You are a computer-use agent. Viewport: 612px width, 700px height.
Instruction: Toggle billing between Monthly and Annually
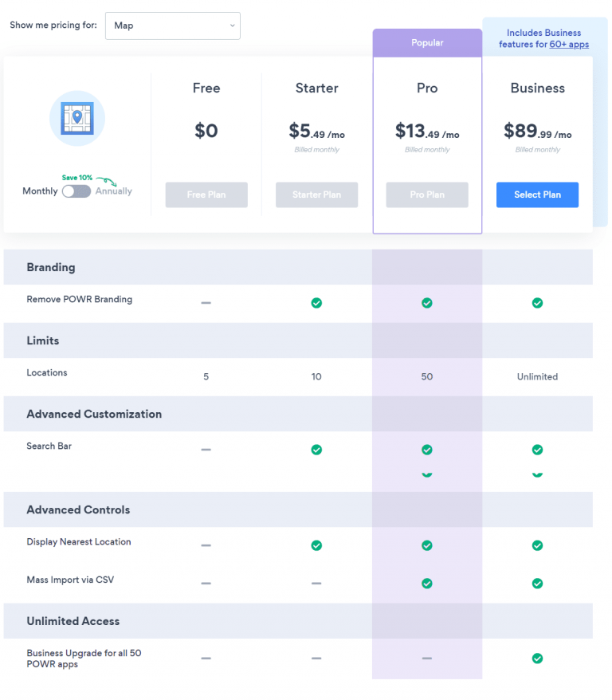[x=76, y=191]
